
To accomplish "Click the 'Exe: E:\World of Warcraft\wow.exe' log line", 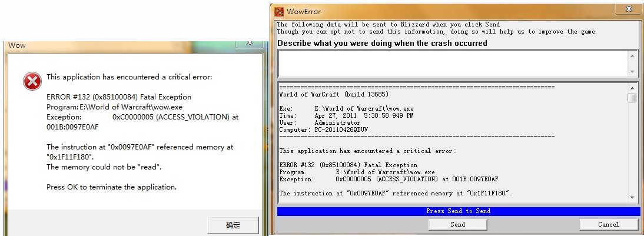I will (x=346, y=109).
